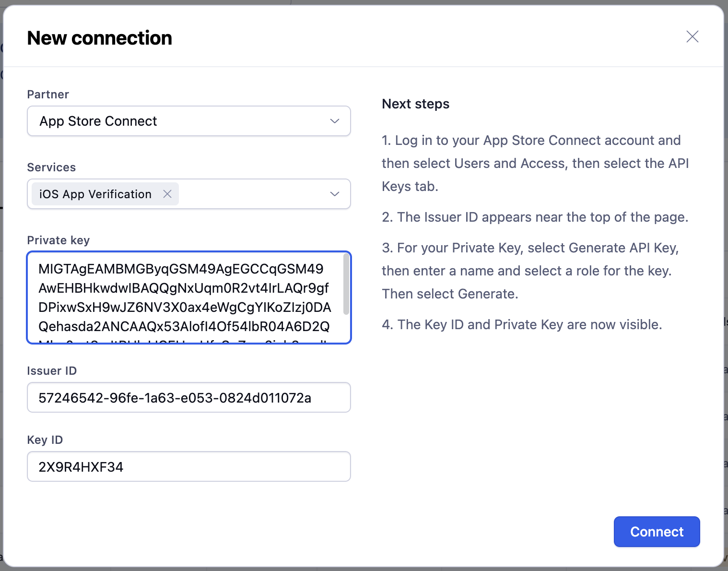
Task: Select the Key ID input field
Action: pos(188,466)
